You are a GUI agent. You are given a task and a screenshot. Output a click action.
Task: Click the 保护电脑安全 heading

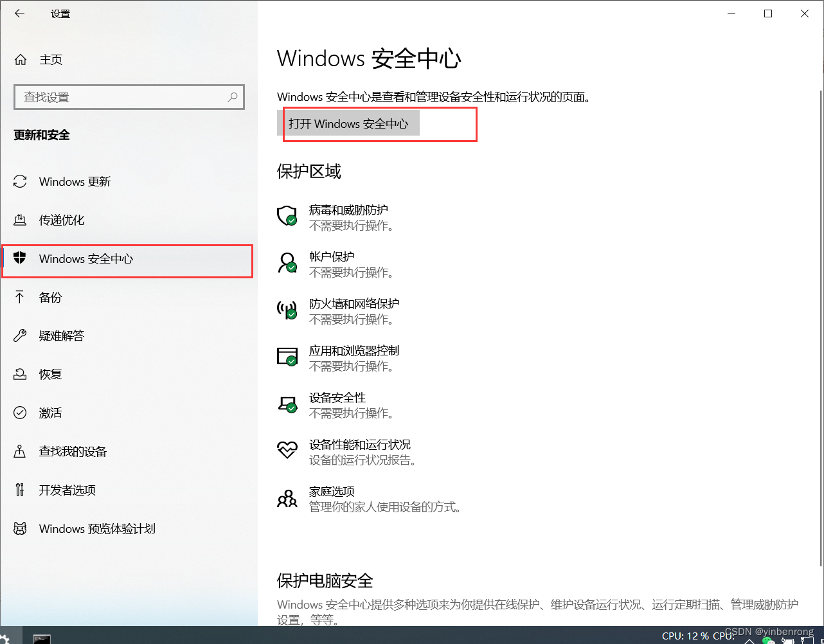325,580
